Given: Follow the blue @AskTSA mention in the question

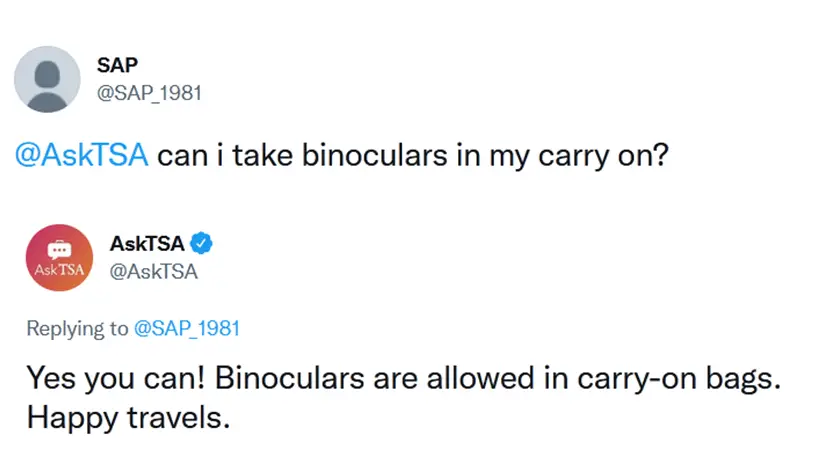Looking at the screenshot, I should point(81,155).
